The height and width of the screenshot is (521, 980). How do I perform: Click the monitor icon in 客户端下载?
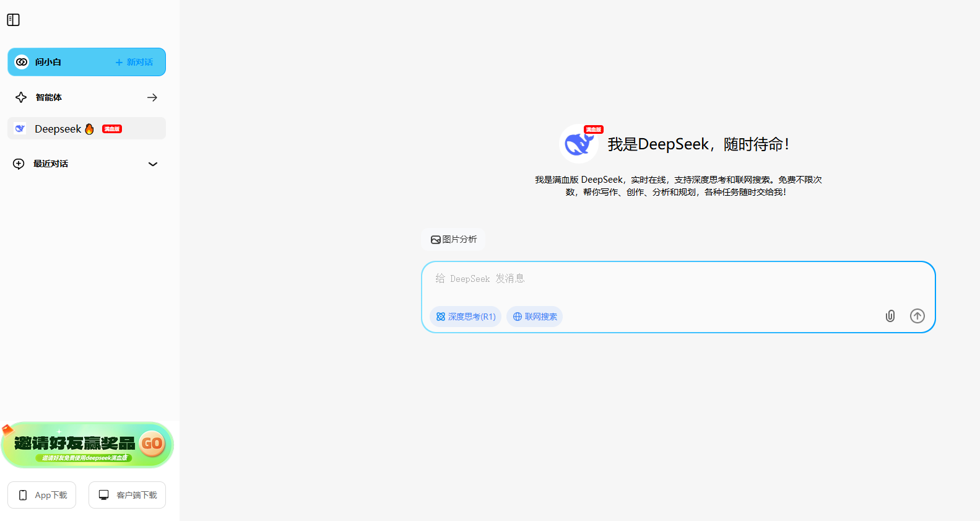[x=104, y=495]
